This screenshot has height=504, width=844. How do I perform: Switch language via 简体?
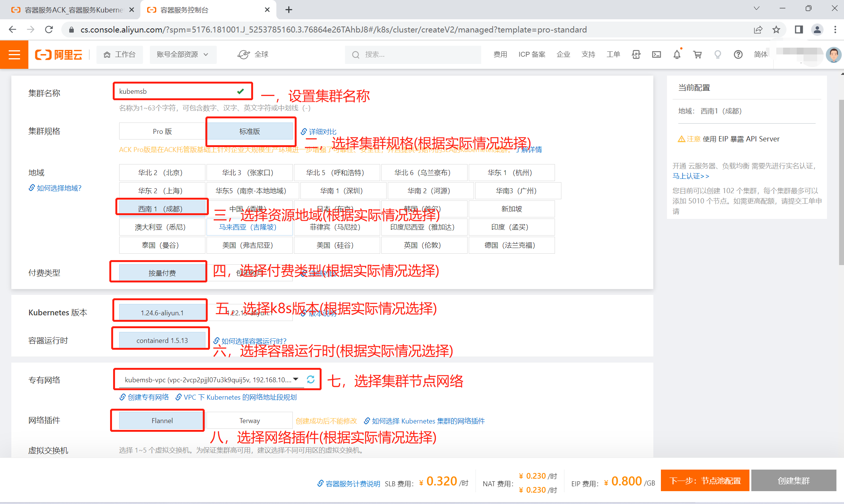(760, 55)
